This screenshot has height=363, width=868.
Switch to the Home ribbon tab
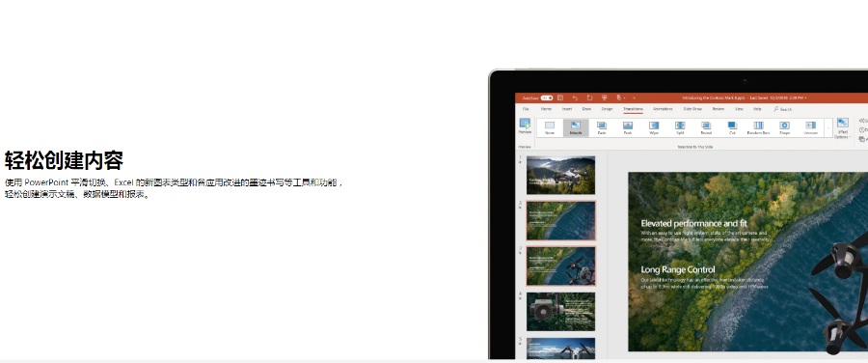tap(547, 109)
